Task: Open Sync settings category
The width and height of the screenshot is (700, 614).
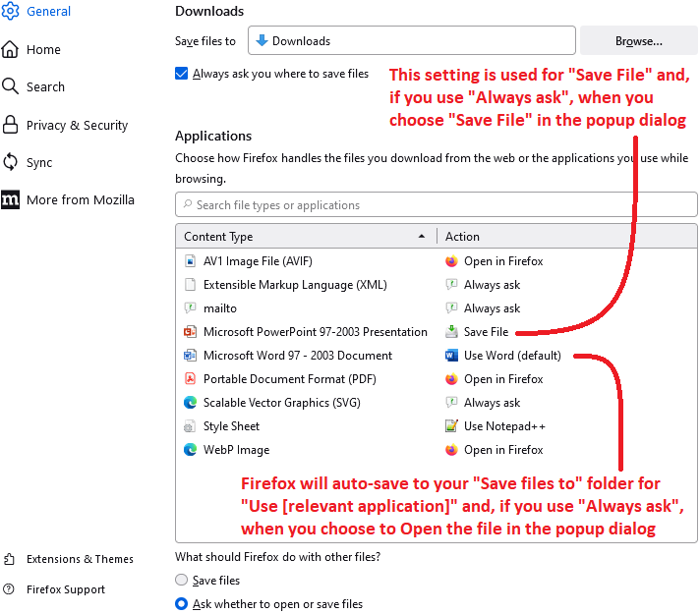Action: (39, 162)
